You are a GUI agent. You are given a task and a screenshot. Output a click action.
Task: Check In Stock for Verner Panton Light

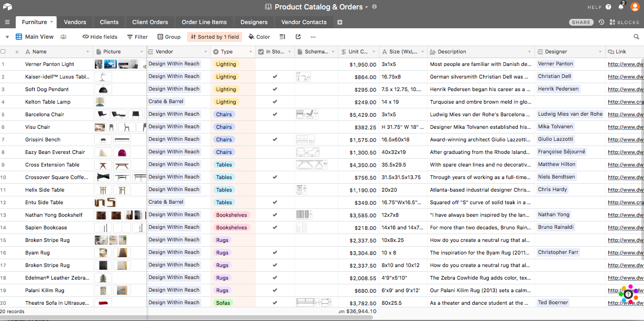275,64
